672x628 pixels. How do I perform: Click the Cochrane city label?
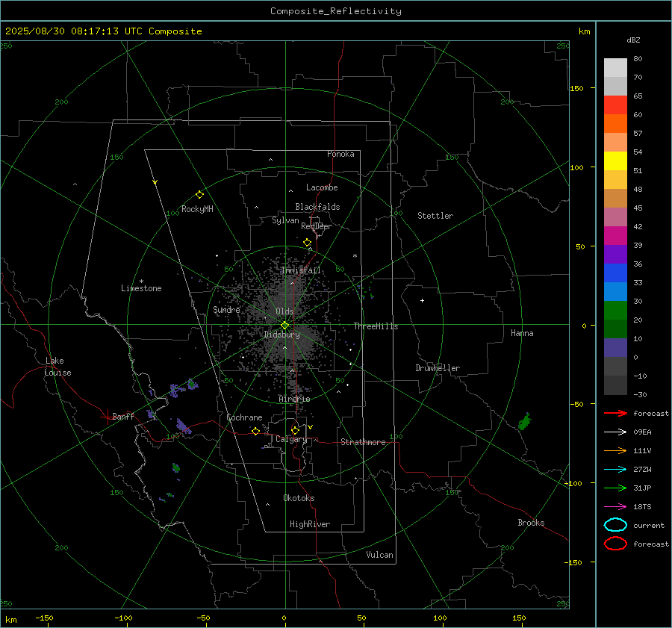click(244, 417)
